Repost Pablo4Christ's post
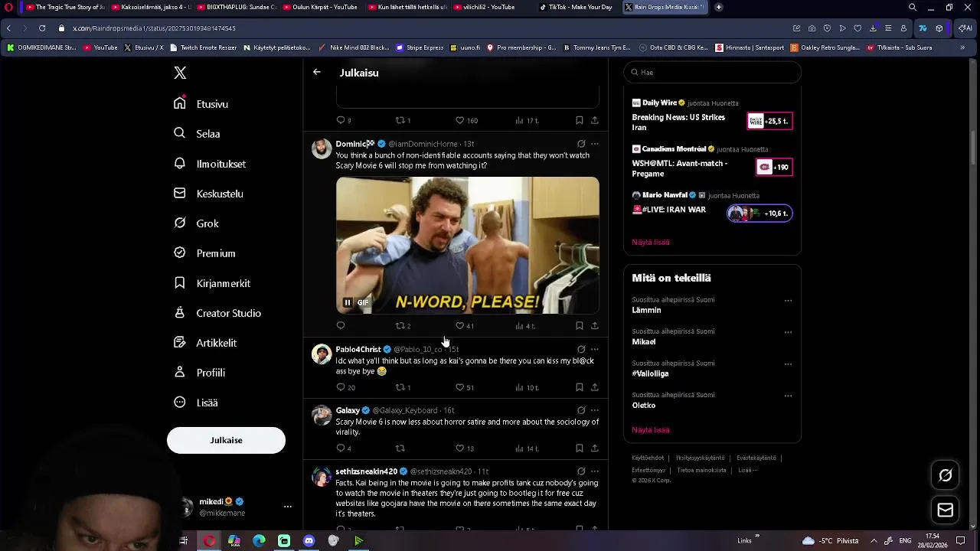This screenshot has height=551, width=980. coord(403,387)
